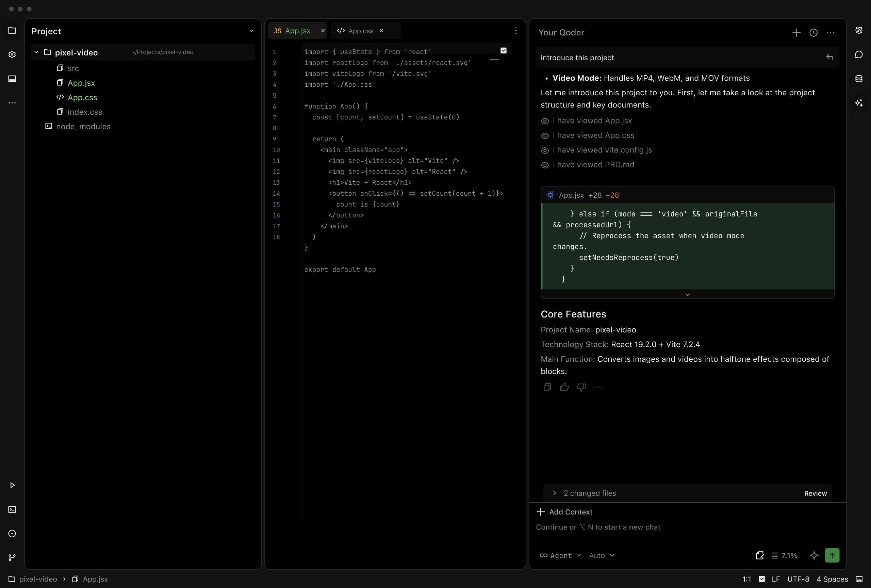The height and width of the screenshot is (588, 871).
Task: Send message with green arrow button
Action: point(832,555)
